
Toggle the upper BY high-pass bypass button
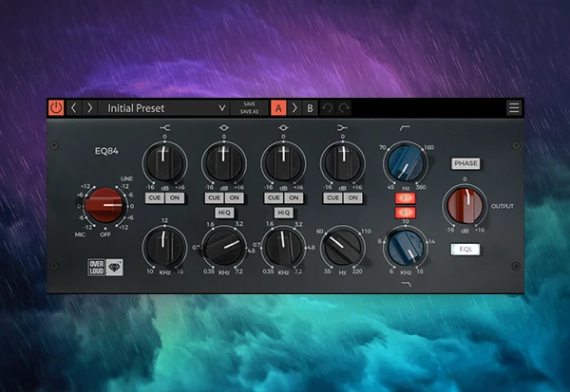pyautogui.click(x=406, y=198)
